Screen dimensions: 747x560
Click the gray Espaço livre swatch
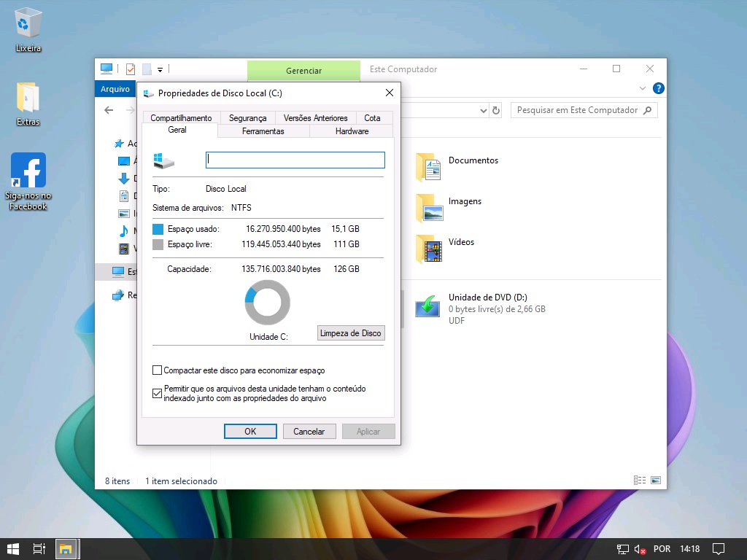click(x=158, y=244)
